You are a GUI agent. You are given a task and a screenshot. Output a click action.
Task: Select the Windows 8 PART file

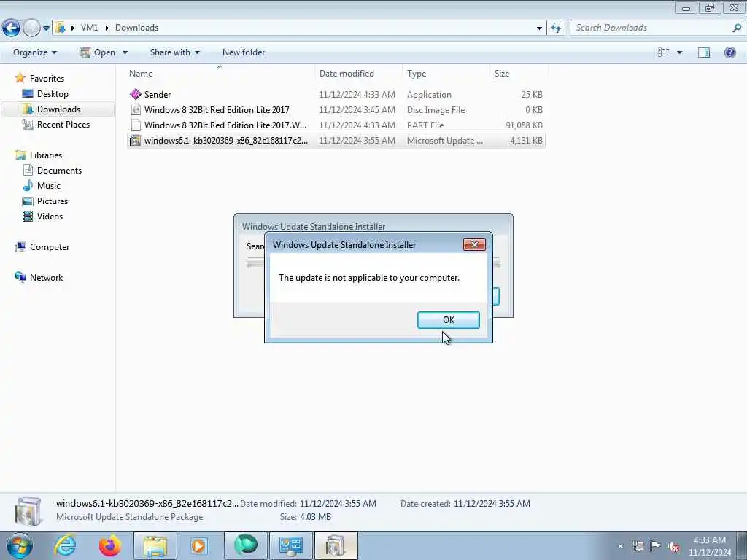point(336,125)
